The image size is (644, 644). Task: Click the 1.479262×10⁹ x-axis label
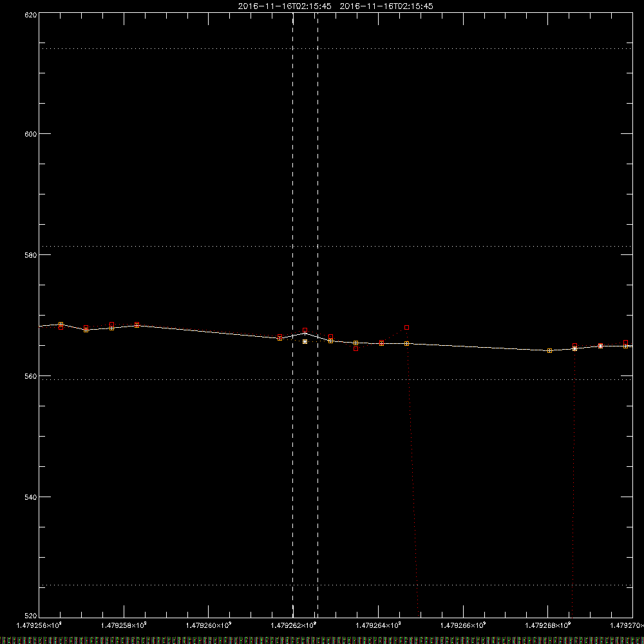coord(294,625)
